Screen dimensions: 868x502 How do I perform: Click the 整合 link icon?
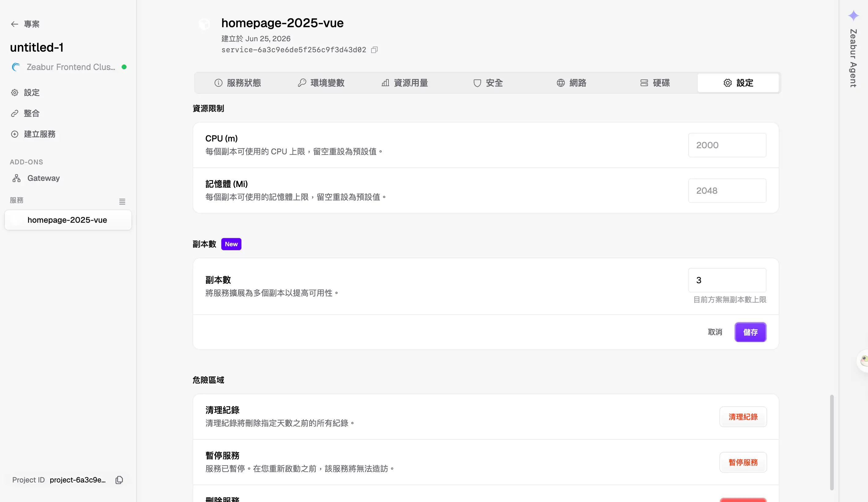[14, 113]
